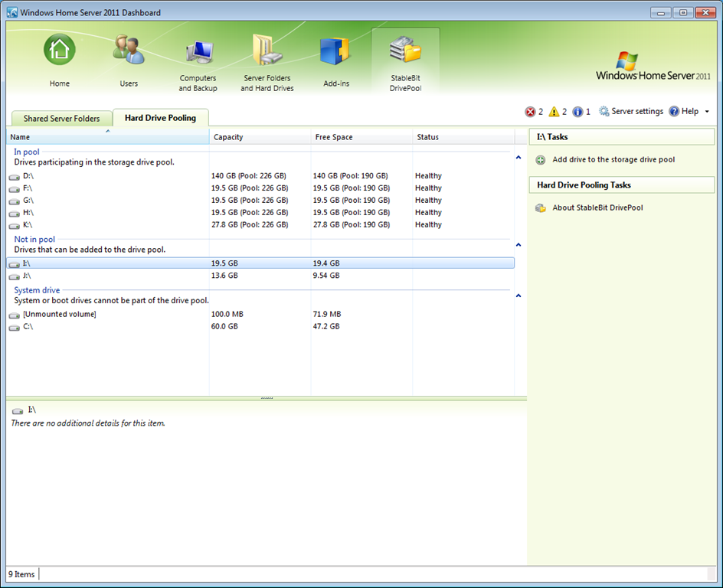Screen dimensions: 723x588
Task: Click the 71.9 MB free space value
Action: tap(327, 314)
